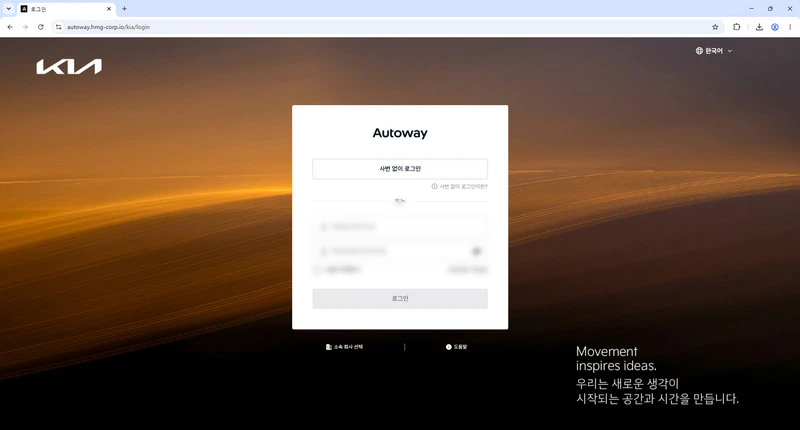This screenshot has height=430, width=800.
Task: Reload the Autoway login page
Action: 40,27
